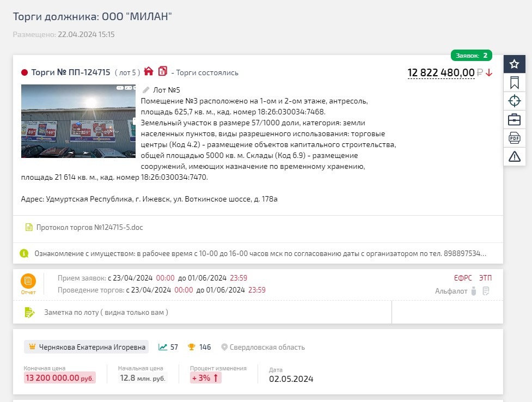Click the green info icon near Ознакомление

(24, 253)
